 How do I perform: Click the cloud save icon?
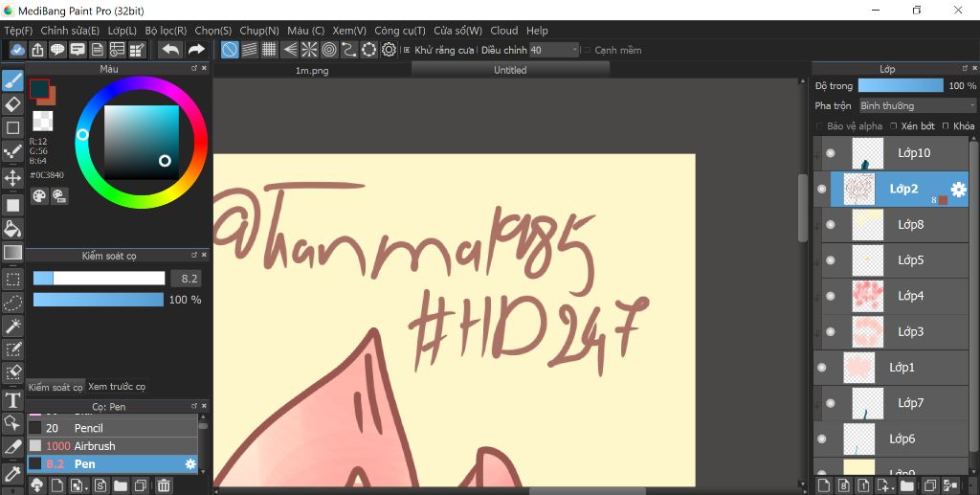pyautogui.click(x=17, y=50)
